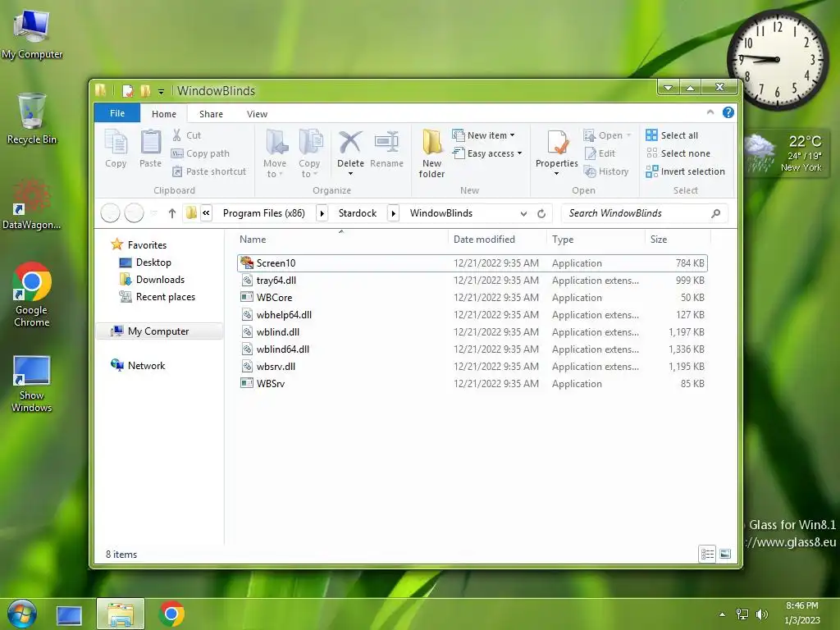Switch to details view icon in status bar
840x630 pixels.
[707, 554]
